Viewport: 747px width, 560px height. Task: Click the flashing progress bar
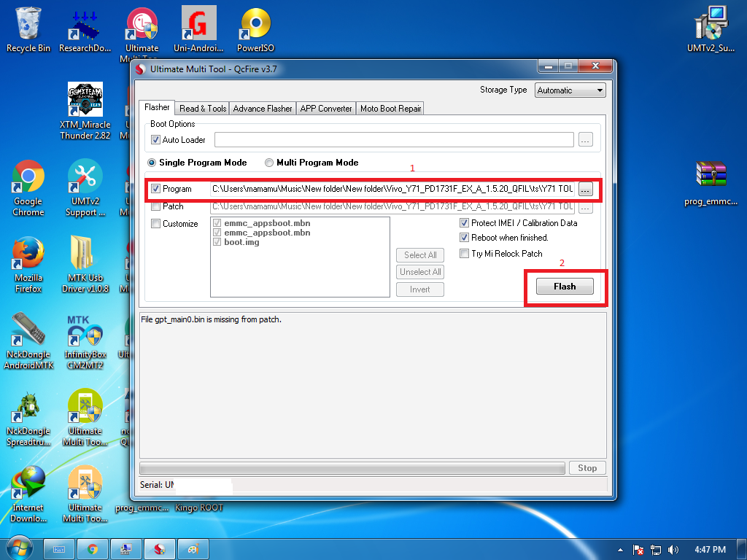point(352,467)
